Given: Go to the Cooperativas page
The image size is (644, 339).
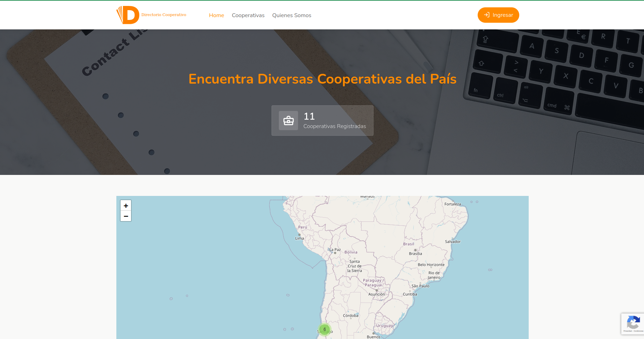Looking at the screenshot, I should click(x=248, y=15).
